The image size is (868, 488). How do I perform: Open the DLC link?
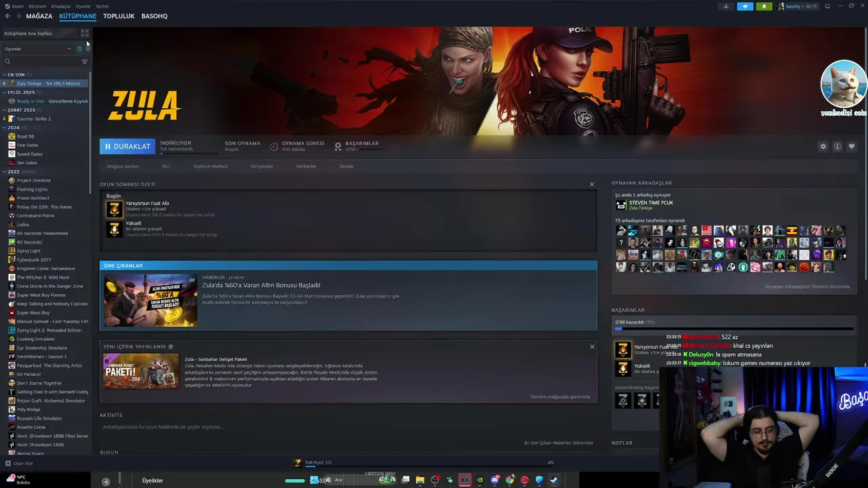pos(166,166)
